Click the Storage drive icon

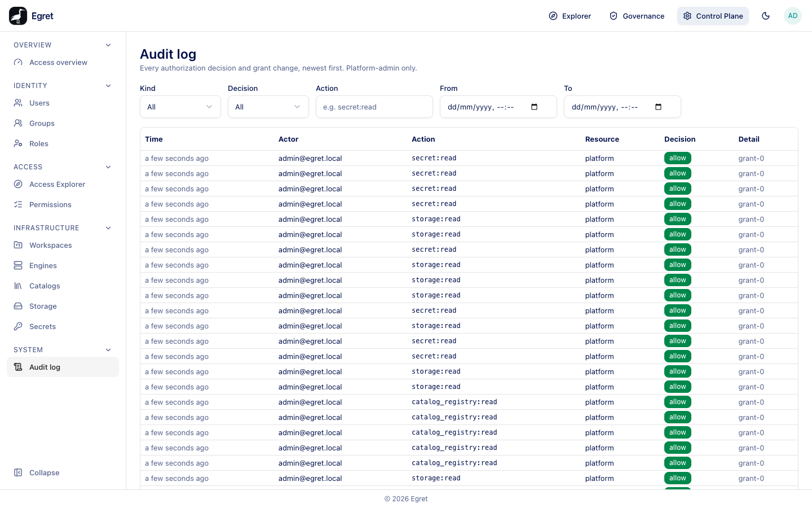click(x=18, y=306)
